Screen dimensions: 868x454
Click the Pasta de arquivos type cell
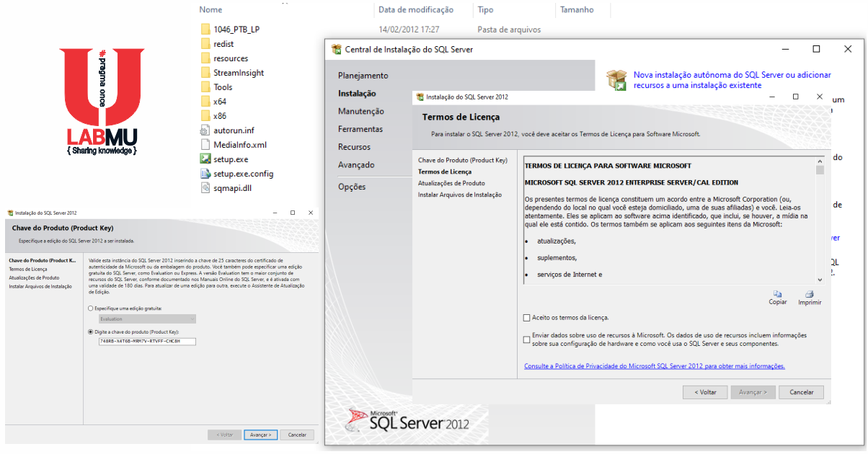pyautogui.click(x=509, y=30)
